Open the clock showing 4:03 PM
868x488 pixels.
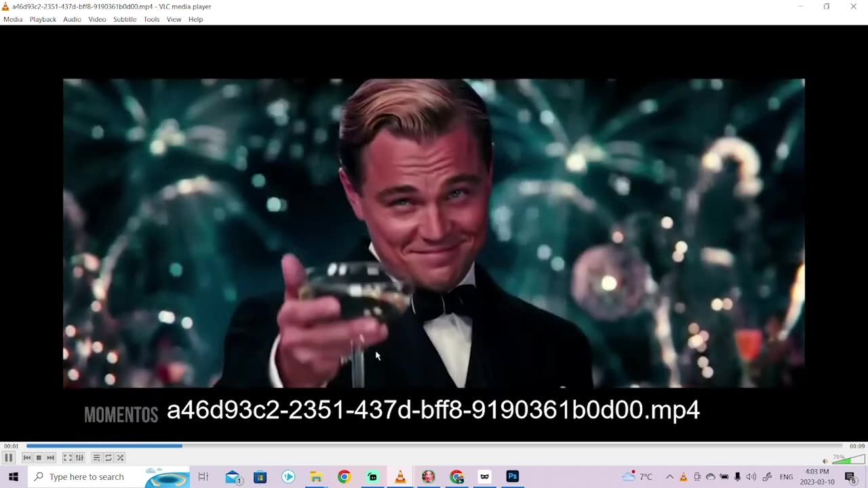pos(817,476)
